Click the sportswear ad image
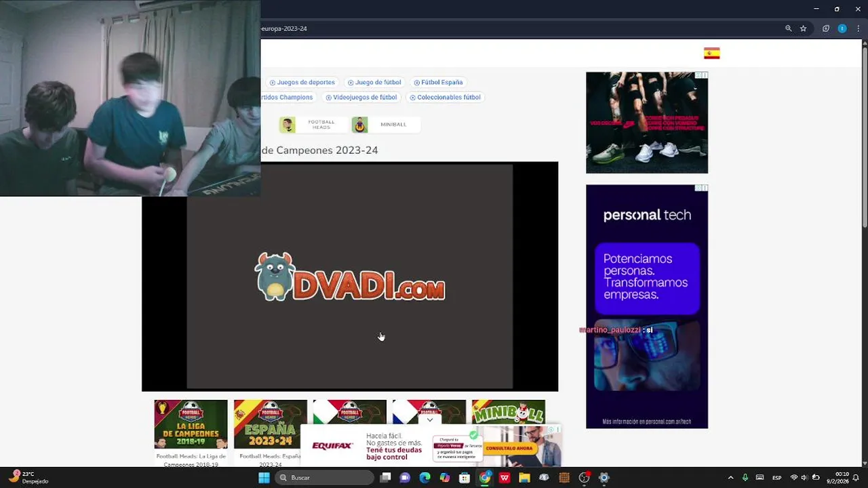The image size is (868, 488). 646,123
